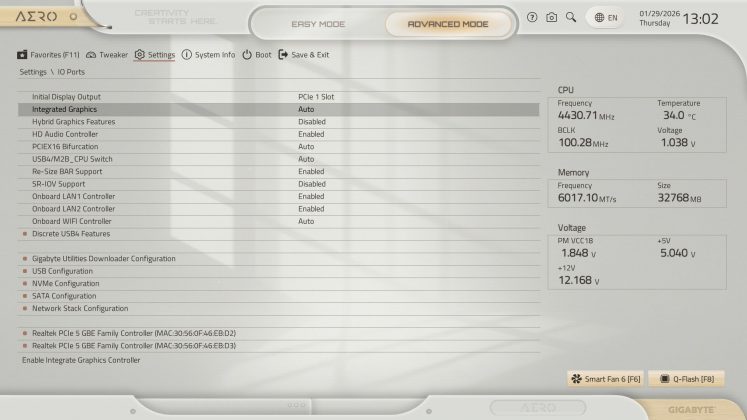Click the IO Ports breadcrumb
747x420 pixels.
pos(71,72)
